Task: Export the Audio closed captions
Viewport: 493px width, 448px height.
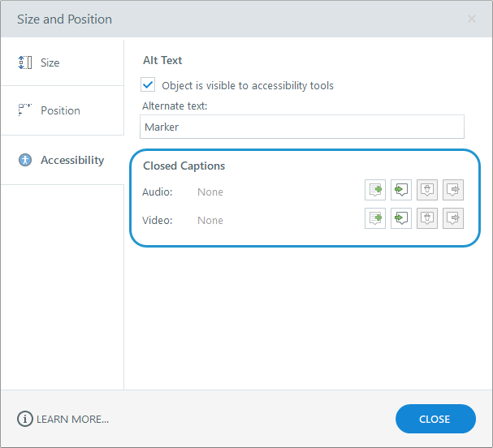Action: coord(453,191)
